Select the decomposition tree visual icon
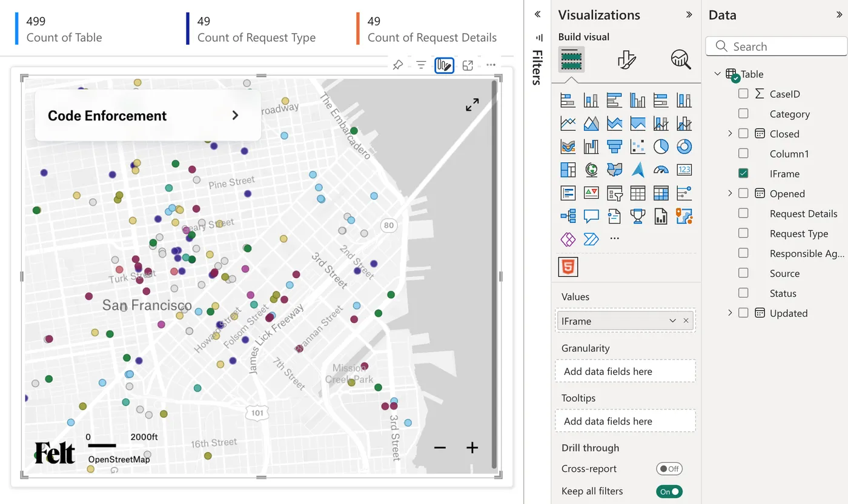Image resolution: width=848 pixels, height=504 pixels. 568,216
